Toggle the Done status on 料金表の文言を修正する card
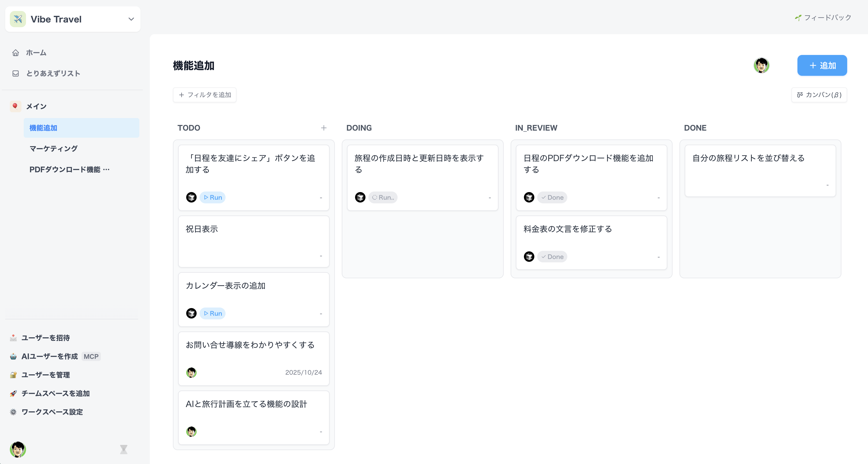 552,256
